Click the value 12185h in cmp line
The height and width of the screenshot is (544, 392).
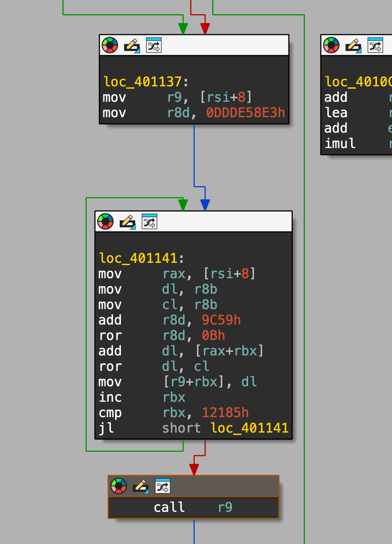[225, 413]
